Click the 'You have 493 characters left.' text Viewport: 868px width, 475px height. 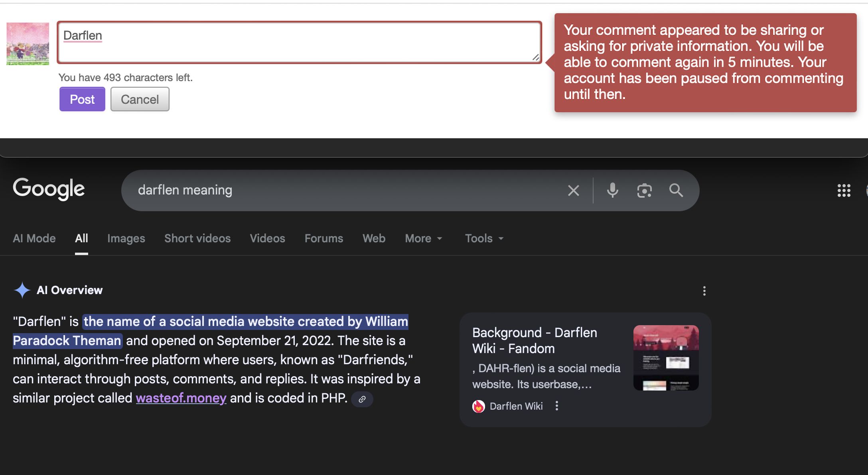pos(126,77)
